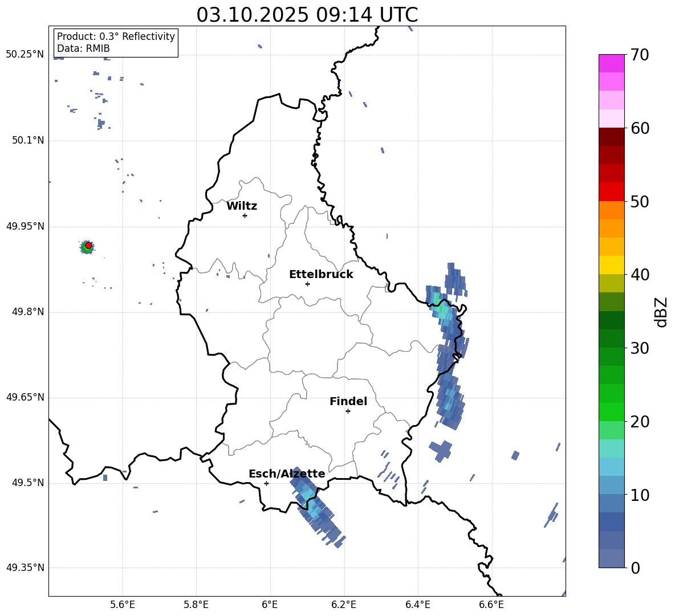Click the title 03.10.2025 09:14 UTC
This screenshot has width=675, height=616.
[x=307, y=15]
